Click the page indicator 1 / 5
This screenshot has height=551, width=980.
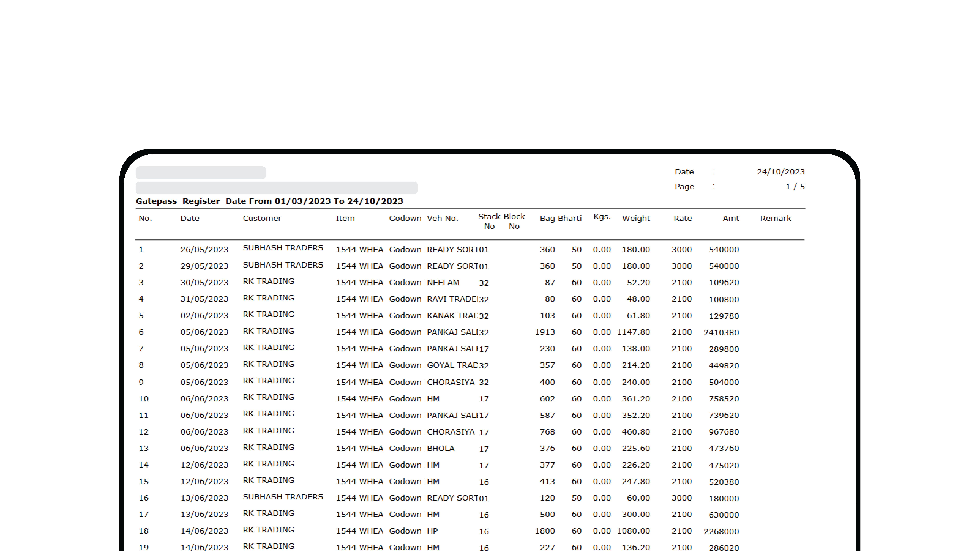pos(796,187)
